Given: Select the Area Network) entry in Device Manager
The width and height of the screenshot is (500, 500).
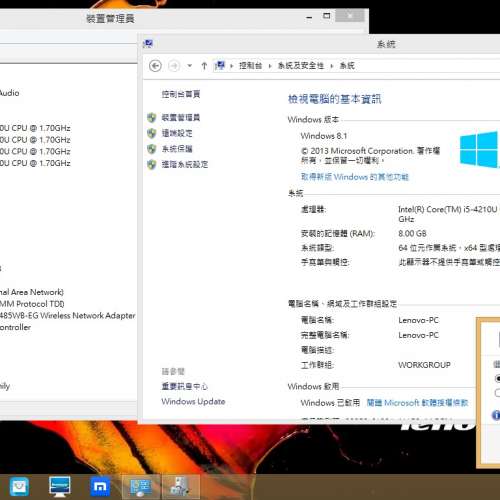Looking at the screenshot, I should point(32,292).
